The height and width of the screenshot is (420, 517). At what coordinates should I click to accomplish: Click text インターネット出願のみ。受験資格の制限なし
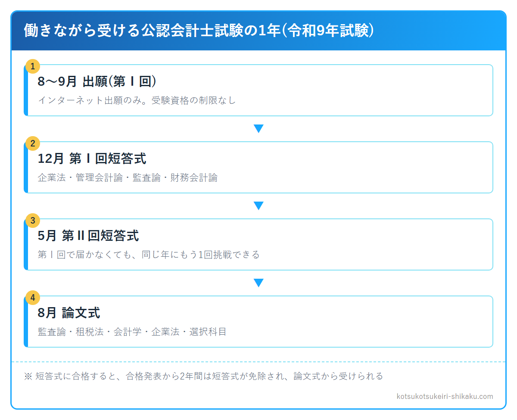137,100
